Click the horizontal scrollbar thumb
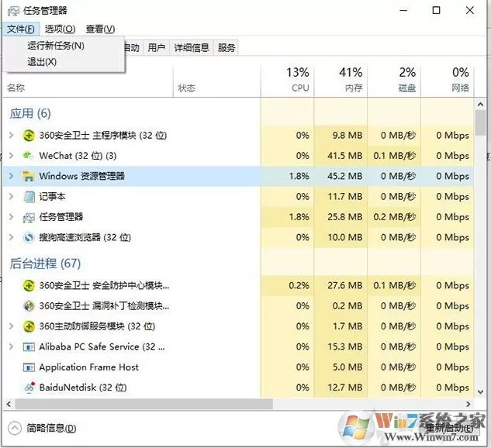 tap(144, 404)
